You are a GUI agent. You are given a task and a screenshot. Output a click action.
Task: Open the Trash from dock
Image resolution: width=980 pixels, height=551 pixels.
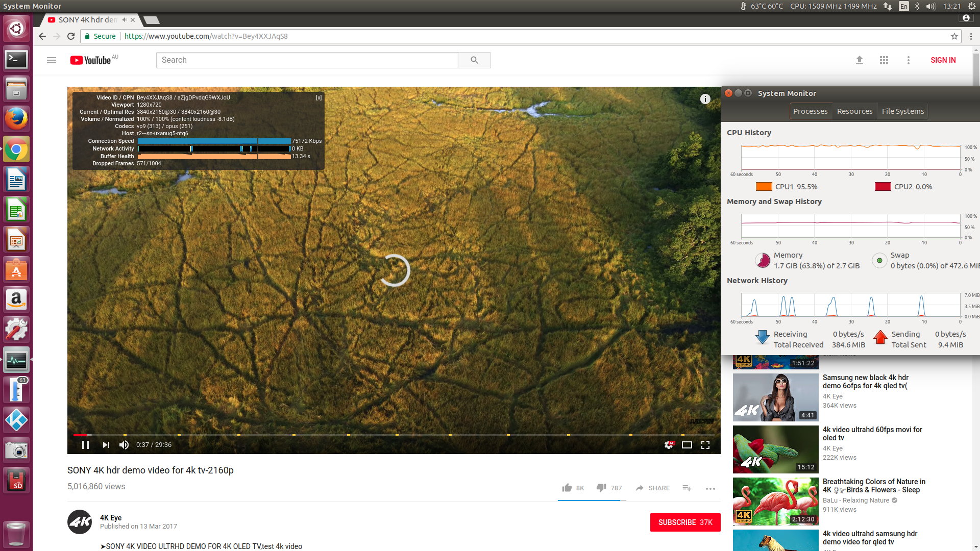tap(16, 534)
